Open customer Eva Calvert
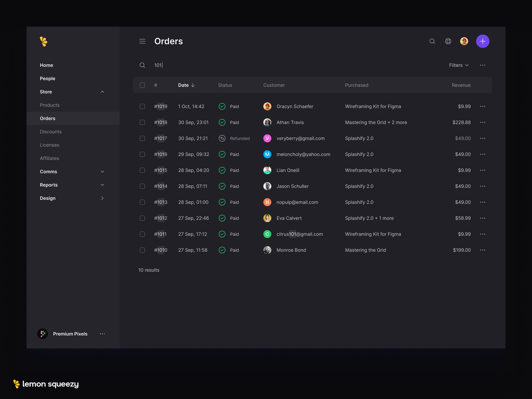Image resolution: width=532 pixels, height=399 pixels. click(x=289, y=218)
